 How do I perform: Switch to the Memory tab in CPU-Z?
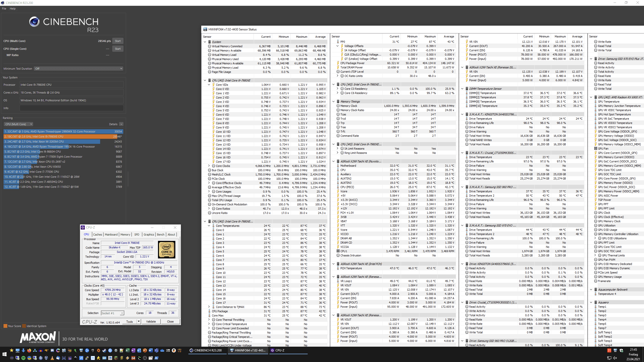pos(125,235)
